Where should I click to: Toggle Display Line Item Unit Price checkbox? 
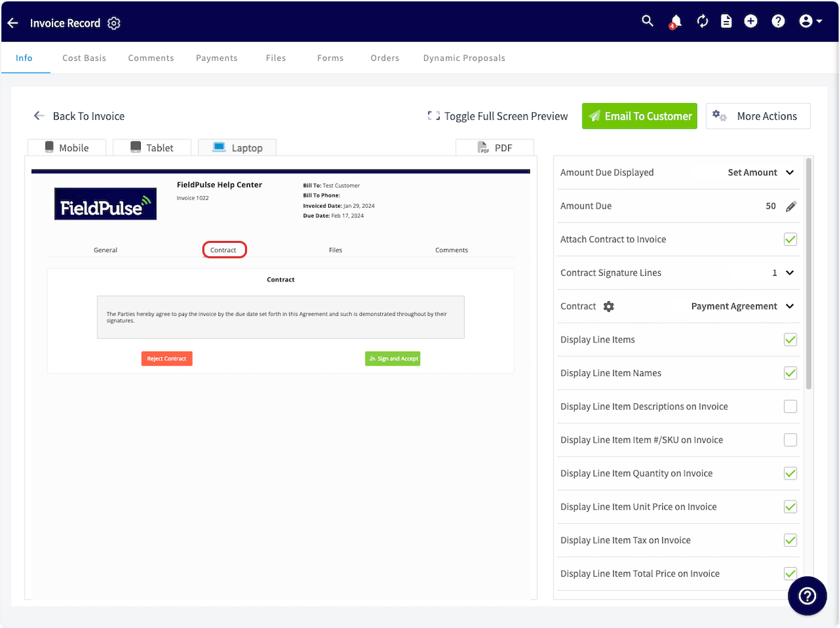click(x=790, y=507)
